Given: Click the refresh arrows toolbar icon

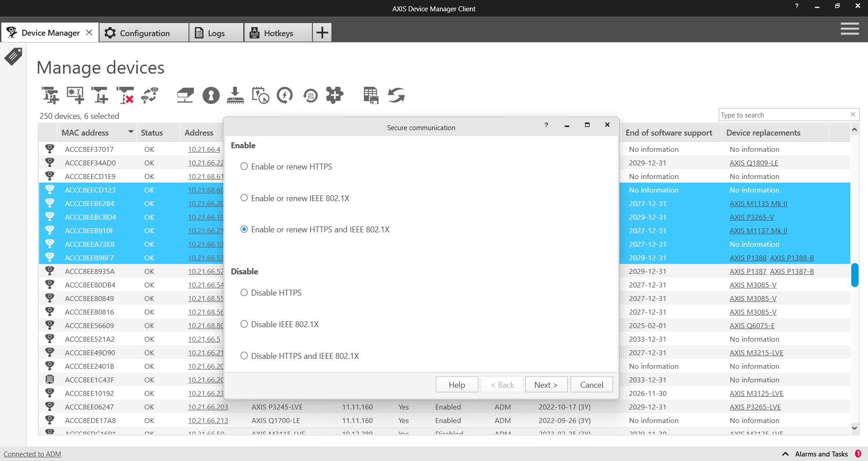Looking at the screenshot, I should 396,95.
